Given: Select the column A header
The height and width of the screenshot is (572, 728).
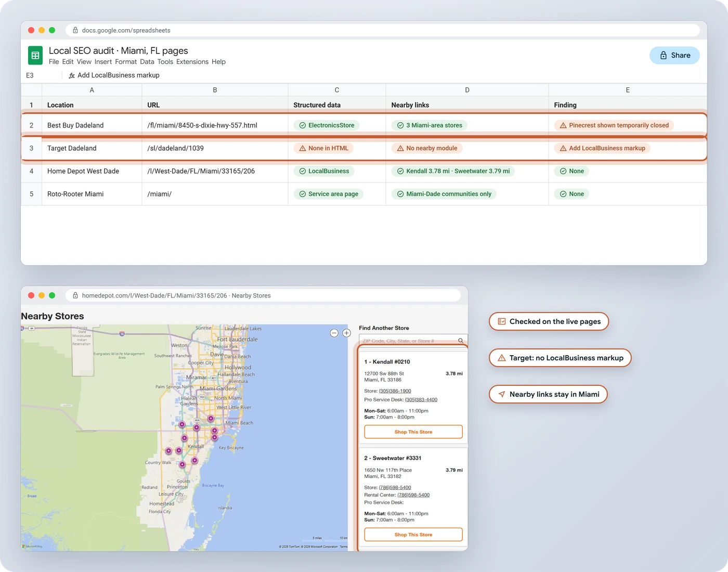Looking at the screenshot, I should (92, 90).
